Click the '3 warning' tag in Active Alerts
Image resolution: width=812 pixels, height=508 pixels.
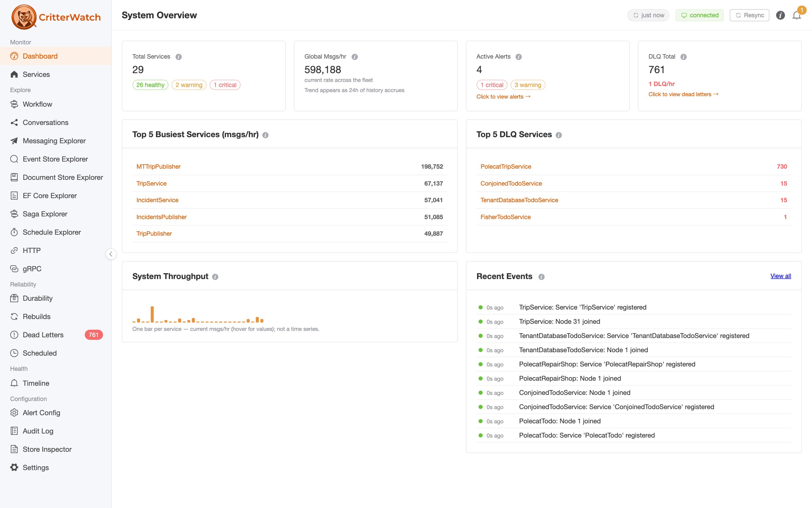point(528,85)
